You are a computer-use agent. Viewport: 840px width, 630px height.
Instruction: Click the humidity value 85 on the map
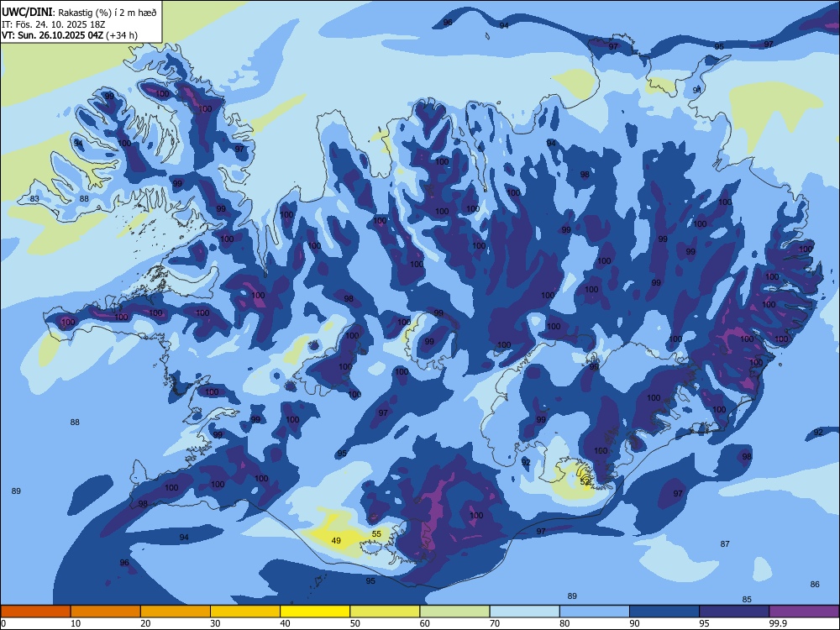point(747,600)
